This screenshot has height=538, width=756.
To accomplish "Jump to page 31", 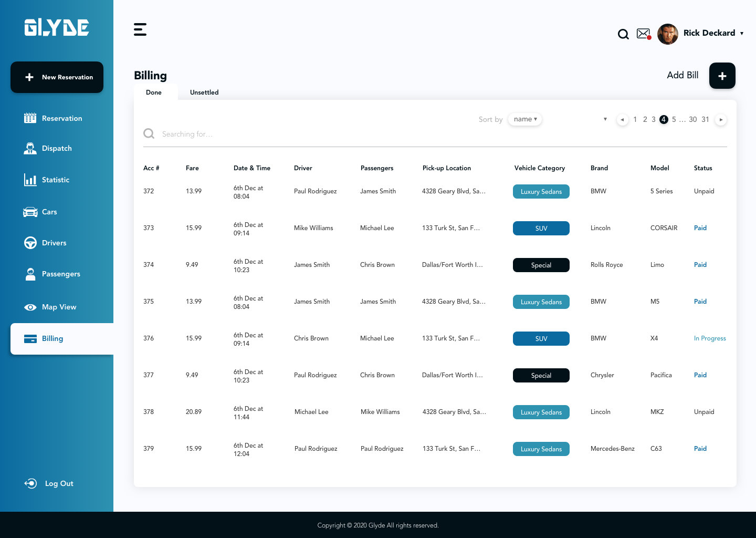I will click(x=706, y=120).
